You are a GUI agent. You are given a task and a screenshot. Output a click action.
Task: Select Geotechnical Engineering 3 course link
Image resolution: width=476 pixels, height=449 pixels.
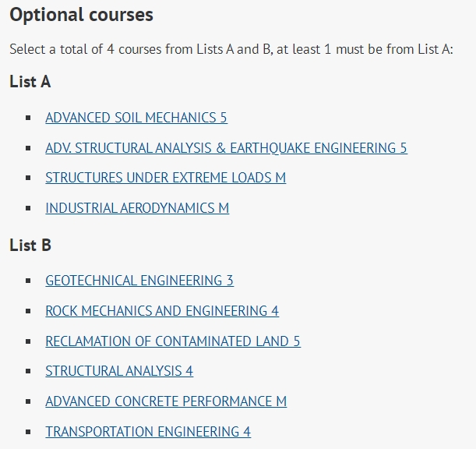click(x=139, y=281)
